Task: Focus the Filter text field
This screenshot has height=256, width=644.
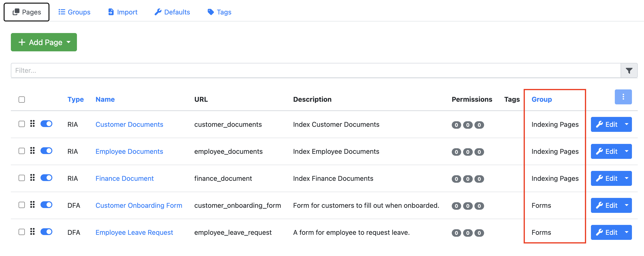Action: 316,71
